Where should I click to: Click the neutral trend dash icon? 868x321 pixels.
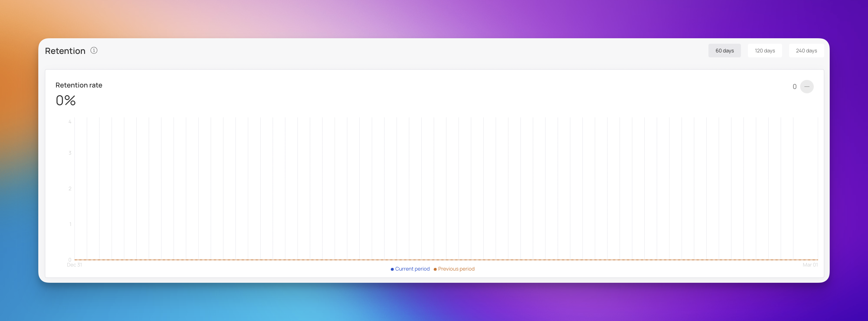pos(807,87)
